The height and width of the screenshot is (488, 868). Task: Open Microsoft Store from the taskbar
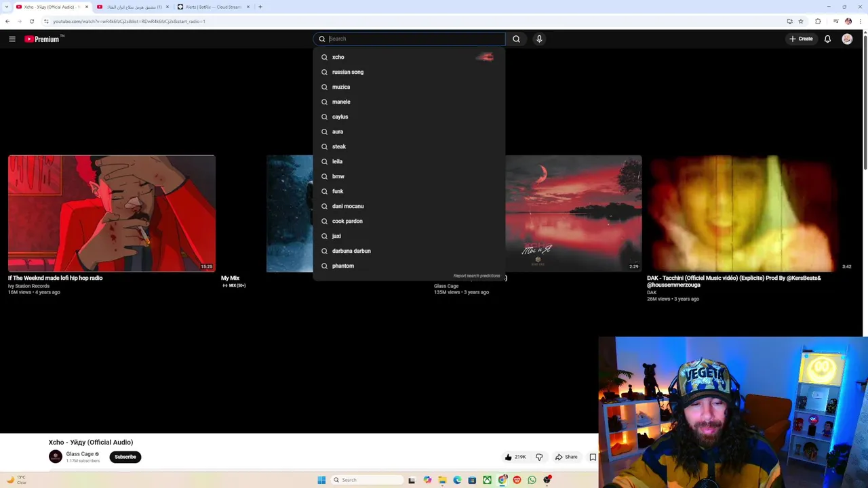coord(472,480)
